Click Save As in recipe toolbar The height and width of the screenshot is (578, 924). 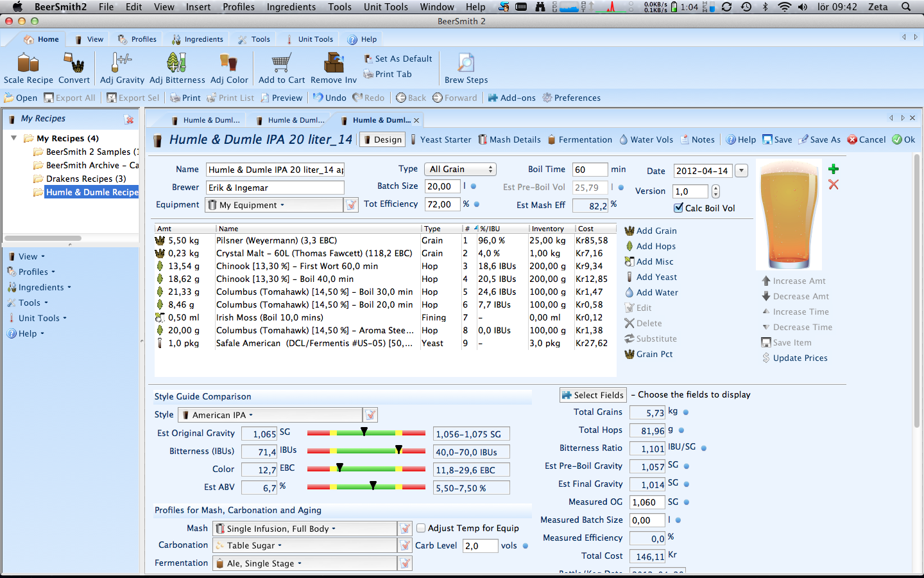pos(819,139)
